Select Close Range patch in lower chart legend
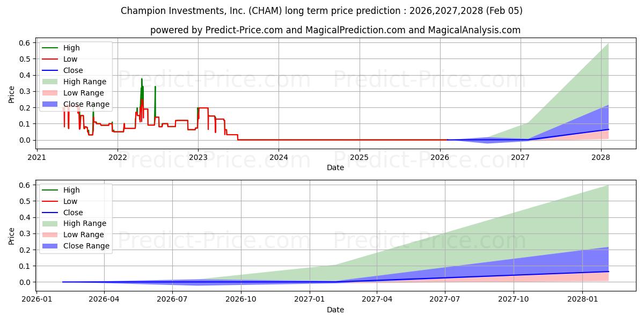The height and width of the screenshot is (322, 644). [x=50, y=246]
